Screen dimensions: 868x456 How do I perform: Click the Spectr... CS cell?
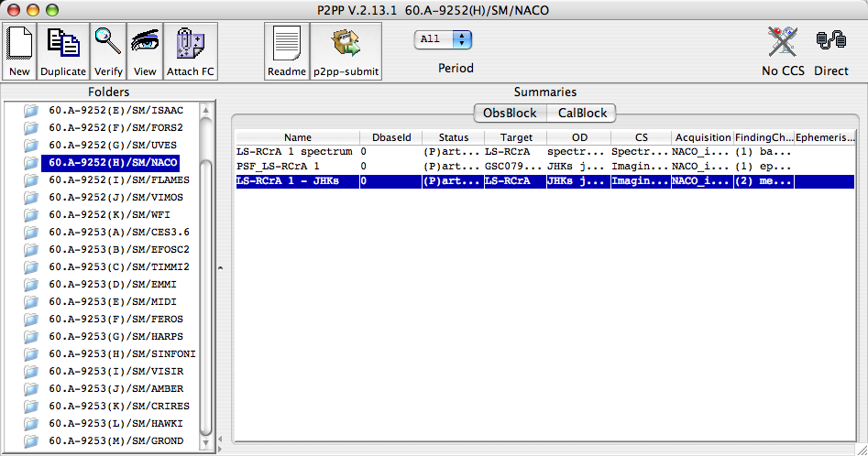coord(640,151)
